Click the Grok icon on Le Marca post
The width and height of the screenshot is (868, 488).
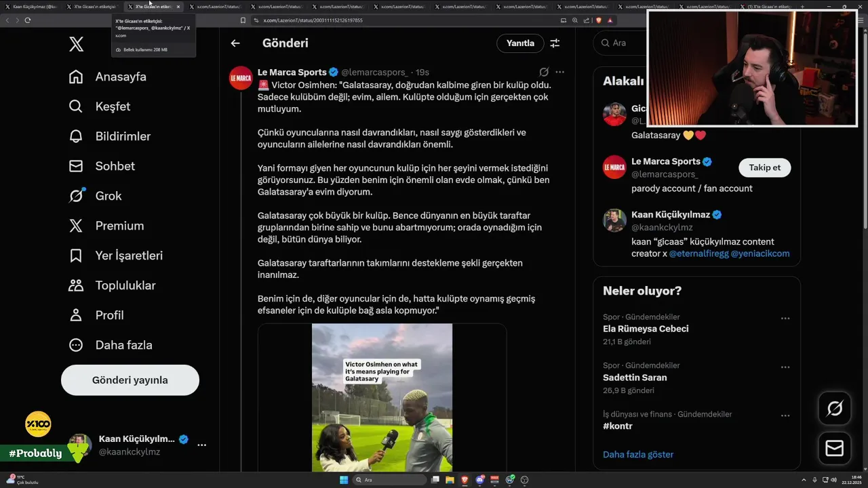tap(544, 72)
